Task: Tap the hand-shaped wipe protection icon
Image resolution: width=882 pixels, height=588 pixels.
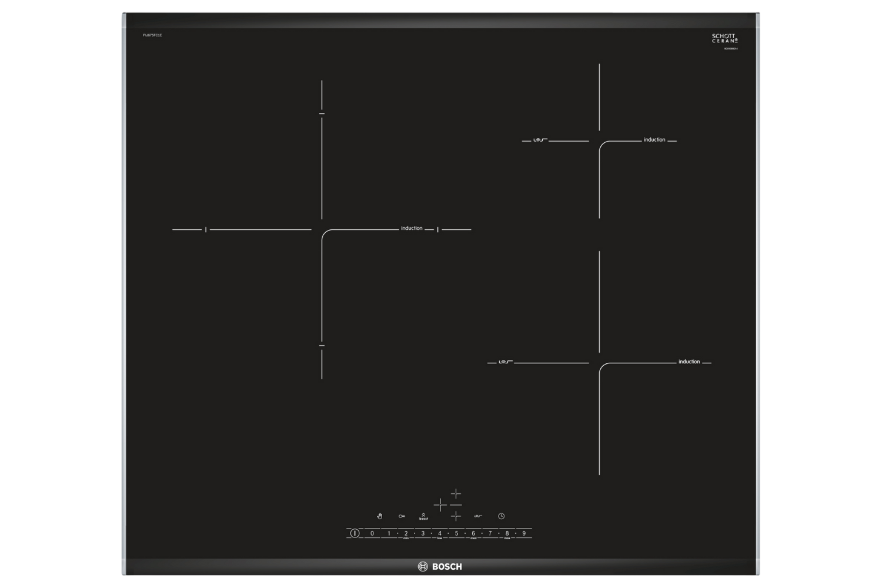Action: (380, 516)
